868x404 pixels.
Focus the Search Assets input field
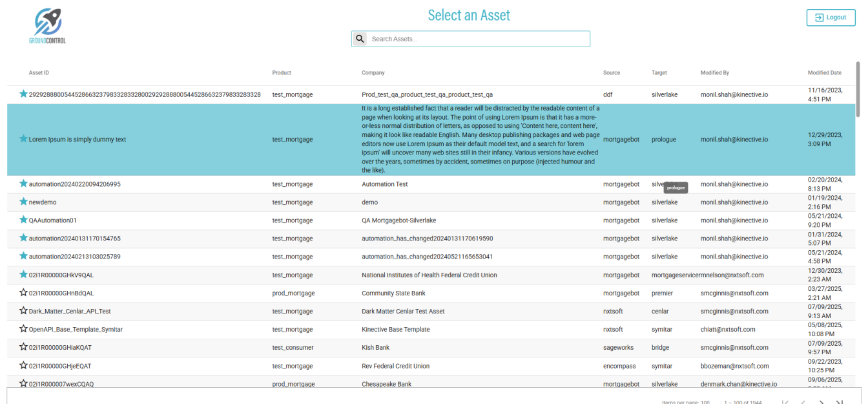(x=478, y=39)
